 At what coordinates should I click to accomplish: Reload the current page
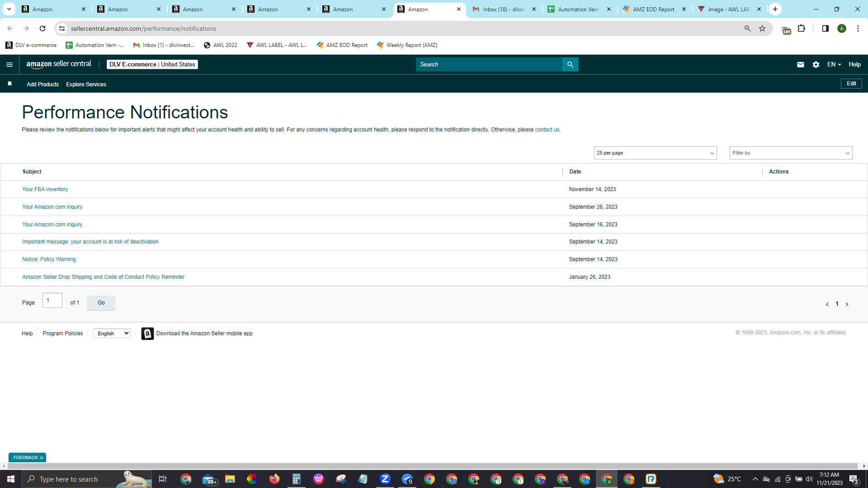click(42, 28)
